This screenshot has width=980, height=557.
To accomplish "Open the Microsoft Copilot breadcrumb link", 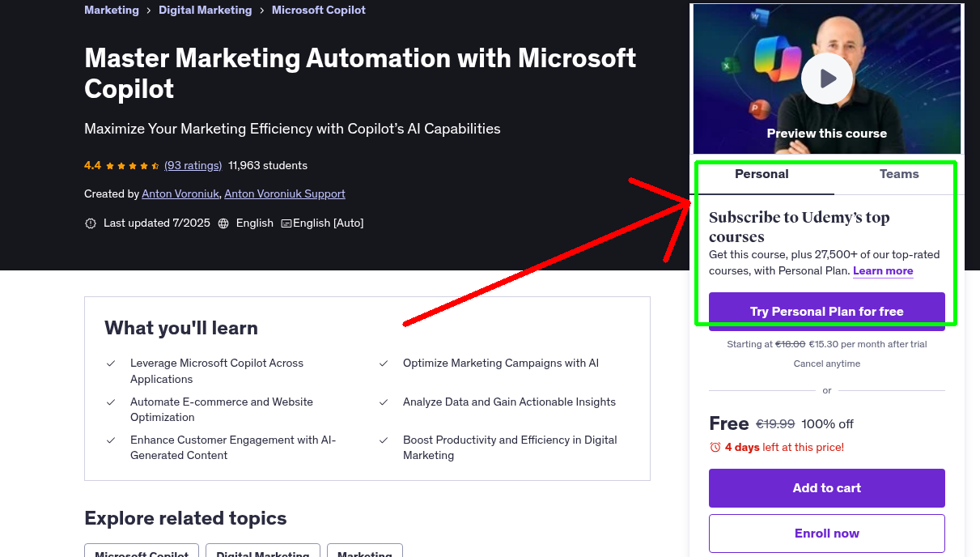I will point(319,11).
